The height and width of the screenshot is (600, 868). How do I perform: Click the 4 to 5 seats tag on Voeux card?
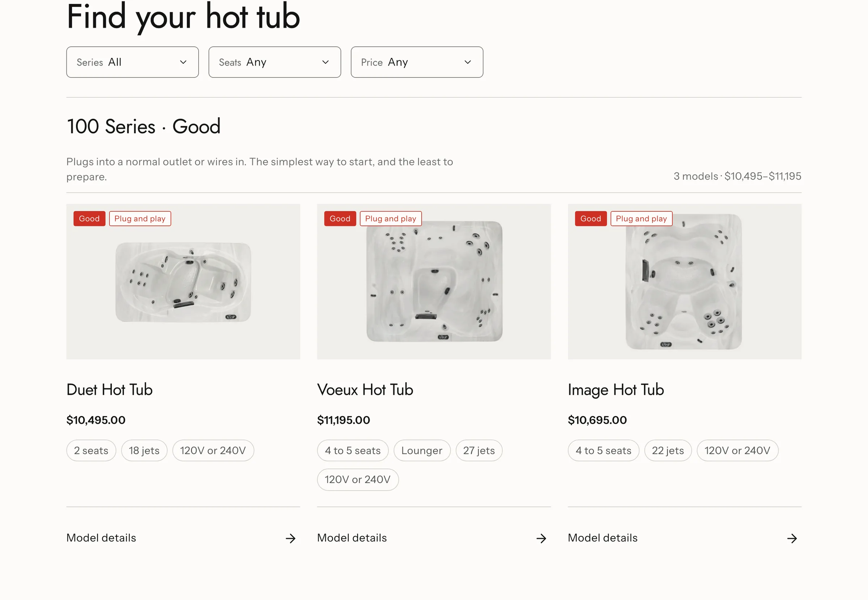[x=353, y=451]
